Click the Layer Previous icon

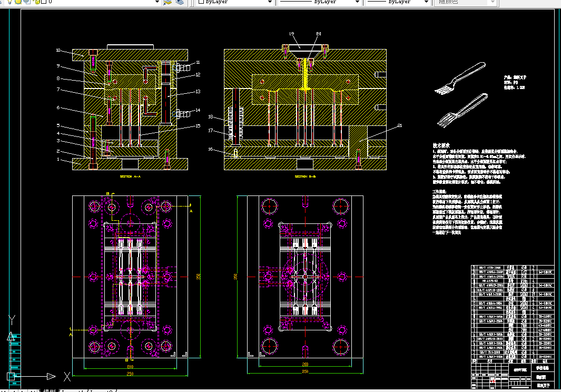tap(180, 2)
